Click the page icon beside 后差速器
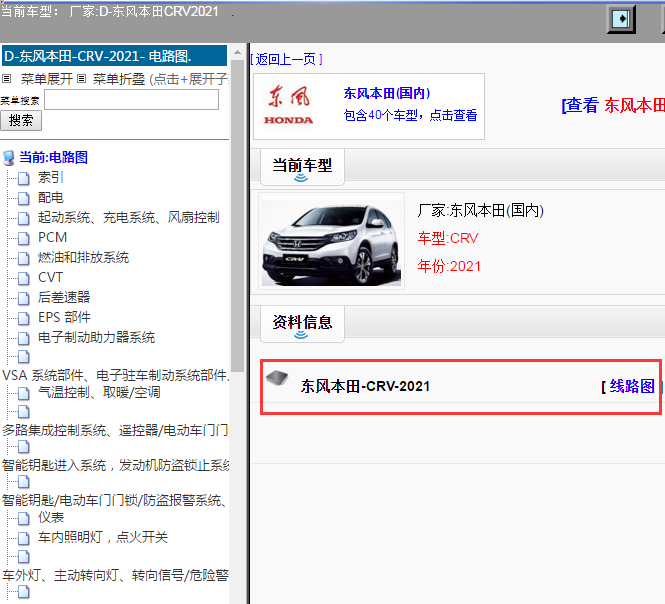Screen dimensions: 665x604 pyautogui.click(x=24, y=298)
